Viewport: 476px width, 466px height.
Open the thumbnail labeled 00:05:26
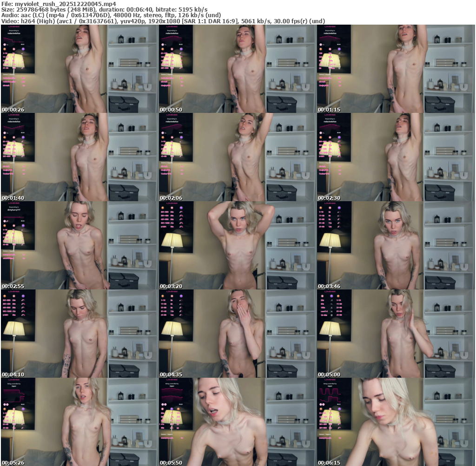79,421
